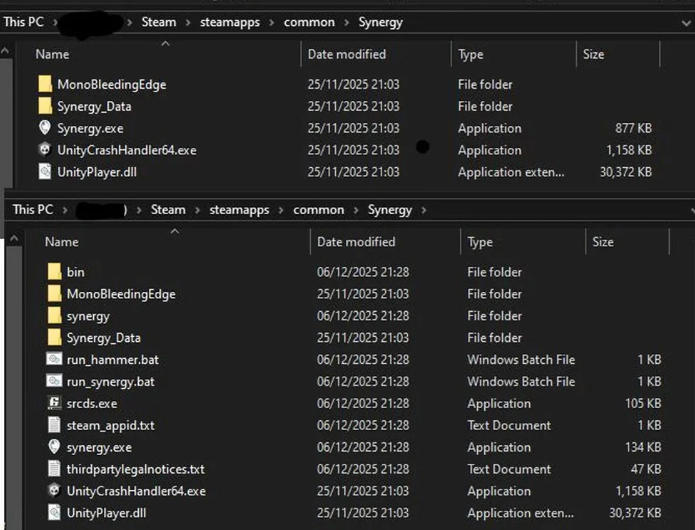
Task: Click the thirdpartylegalnotices.txt file icon
Action: [x=54, y=469]
